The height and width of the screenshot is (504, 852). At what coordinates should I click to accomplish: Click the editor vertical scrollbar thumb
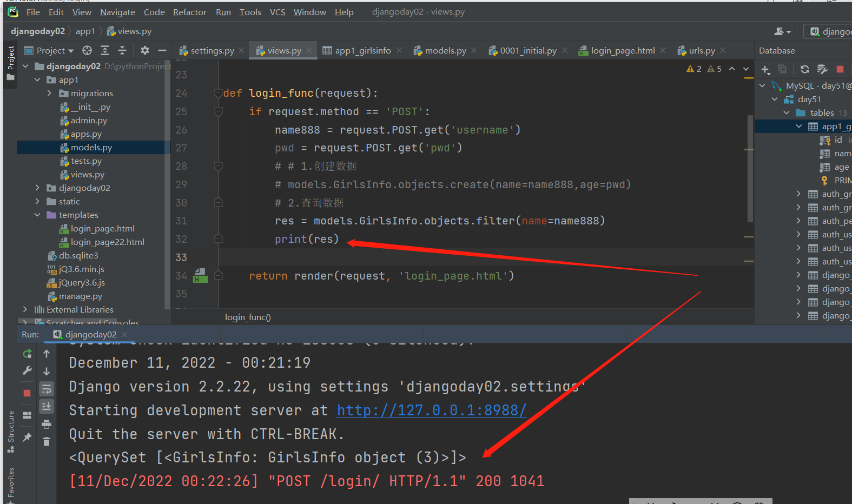[750, 169]
